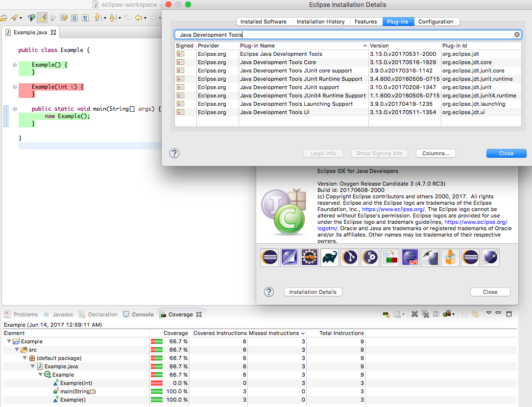
Task: Click the planet orbit feature icon
Action: [490, 258]
